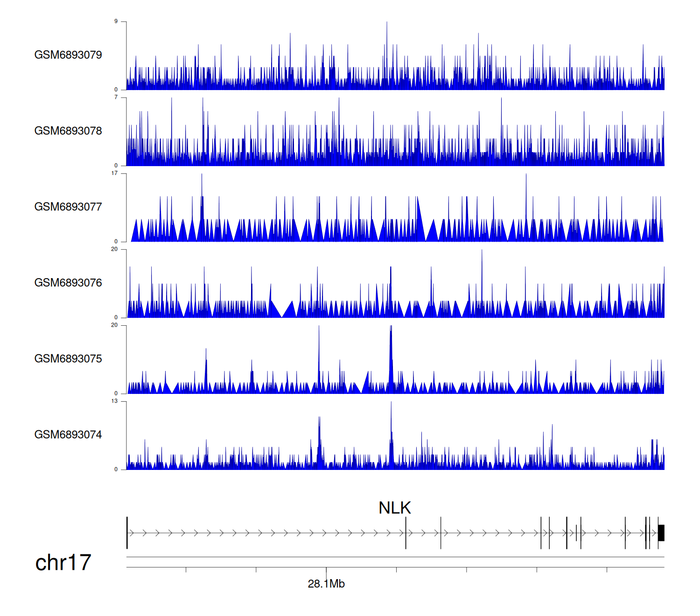Click y-axis maximum 17 on GSM6893077 track
This screenshot has width=700, height=616.
114,173
